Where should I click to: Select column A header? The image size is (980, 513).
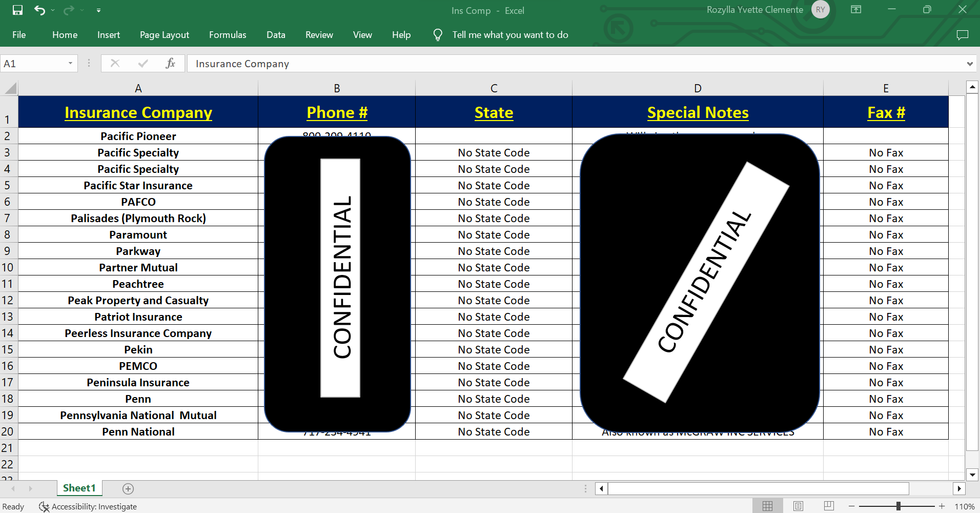(x=138, y=88)
